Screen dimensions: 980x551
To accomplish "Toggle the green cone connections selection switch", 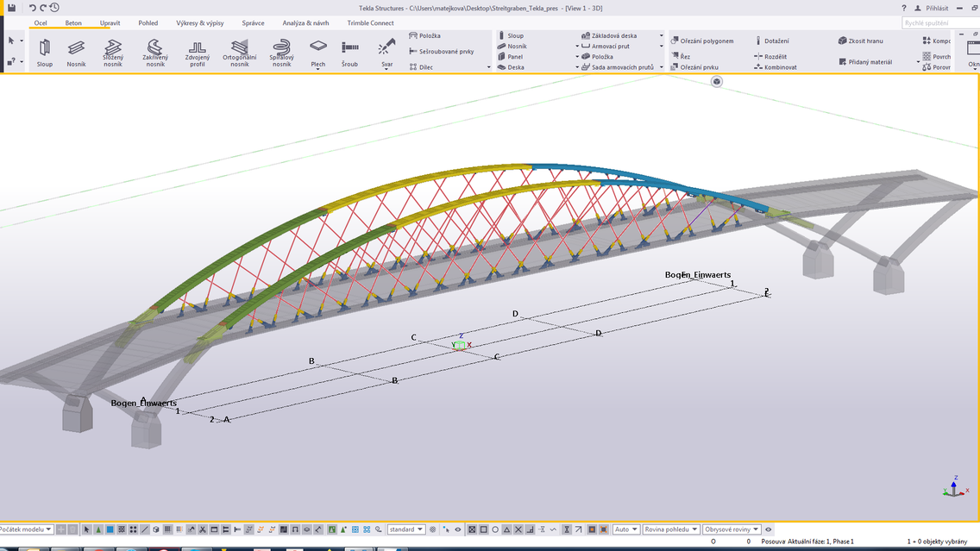I will (98, 529).
